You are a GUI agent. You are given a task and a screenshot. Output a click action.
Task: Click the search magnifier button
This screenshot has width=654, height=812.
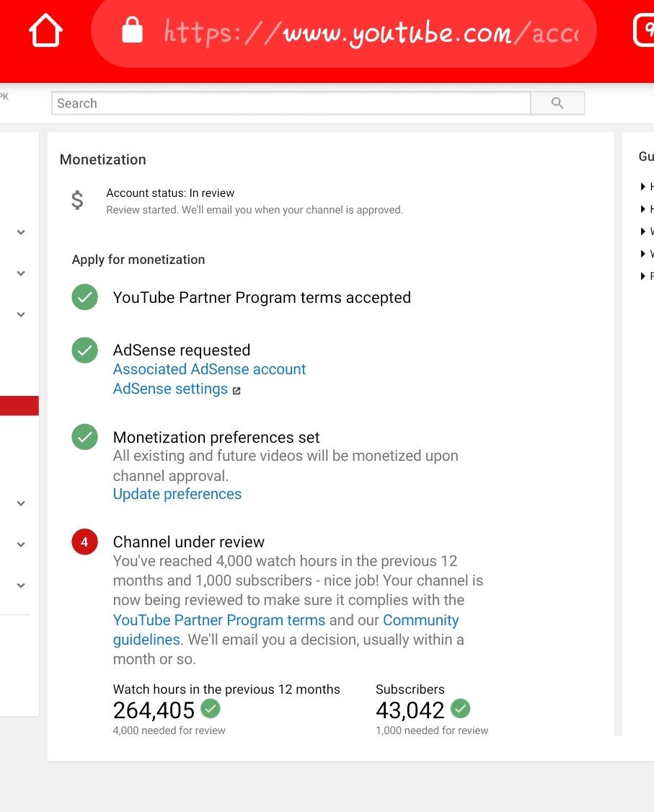click(557, 103)
